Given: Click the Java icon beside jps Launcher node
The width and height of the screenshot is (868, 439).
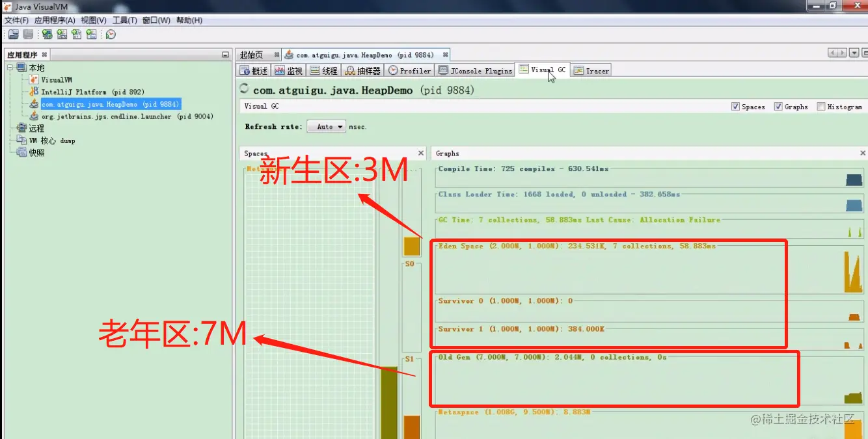Looking at the screenshot, I should click(x=34, y=116).
